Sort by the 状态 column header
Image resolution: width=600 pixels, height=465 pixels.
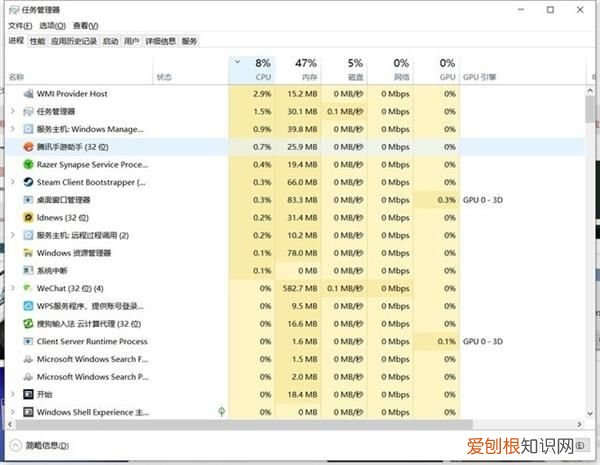click(x=191, y=70)
